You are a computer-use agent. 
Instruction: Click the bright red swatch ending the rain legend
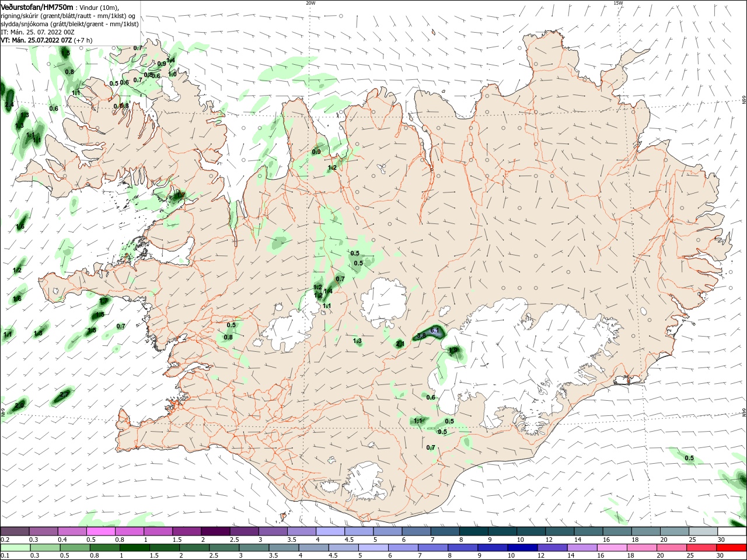(731, 548)
